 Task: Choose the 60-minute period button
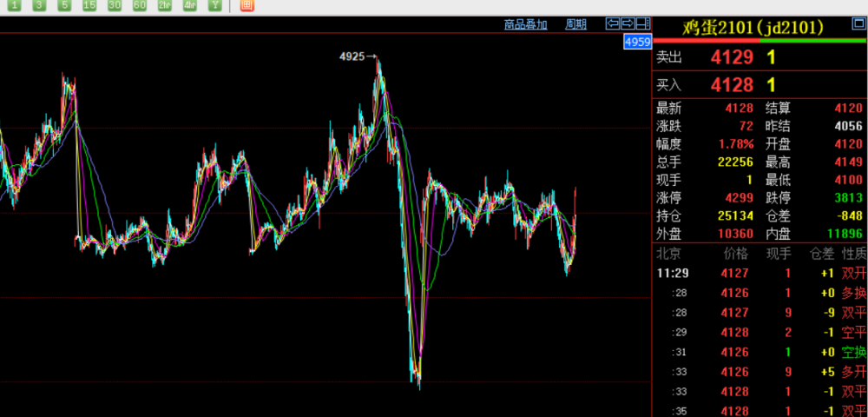pos(140,5)
